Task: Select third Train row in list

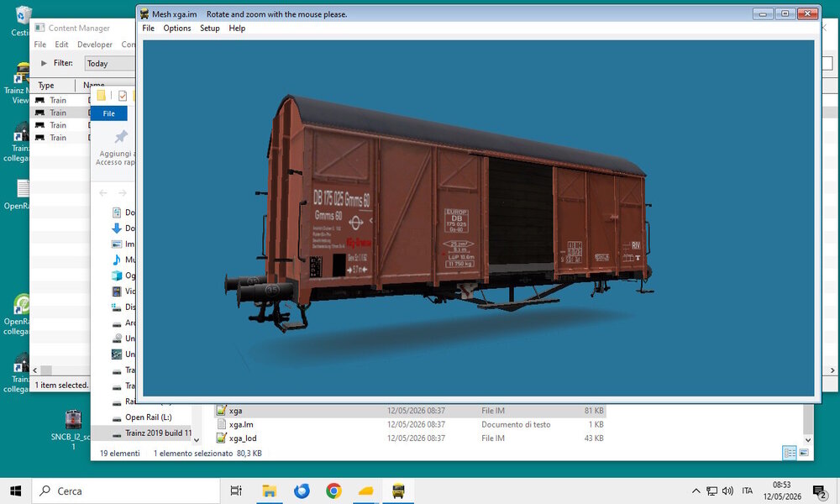Action: 59,125
